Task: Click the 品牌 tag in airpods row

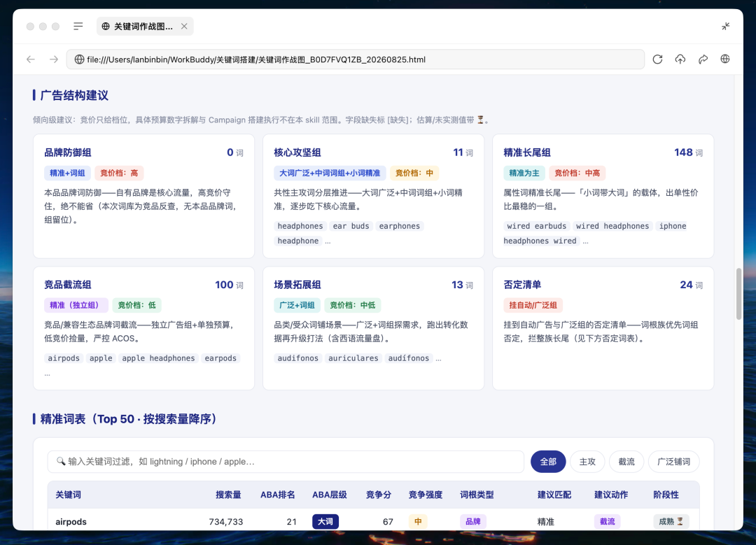Action: [473, 521]
